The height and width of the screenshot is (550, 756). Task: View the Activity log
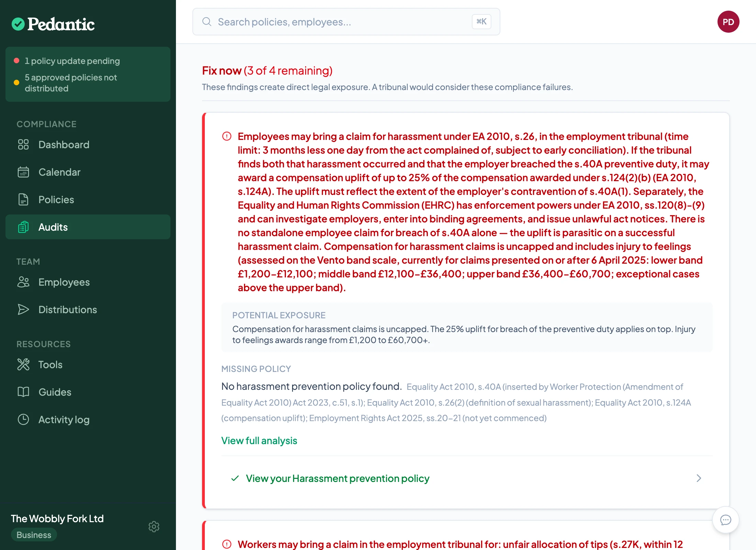click(x=64, y=419)
